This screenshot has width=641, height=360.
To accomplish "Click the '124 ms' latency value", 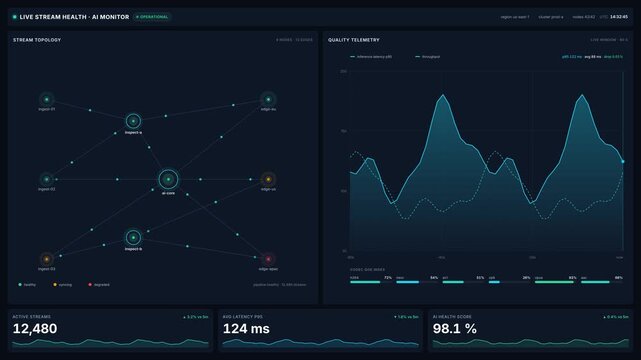I will (246, 329).
